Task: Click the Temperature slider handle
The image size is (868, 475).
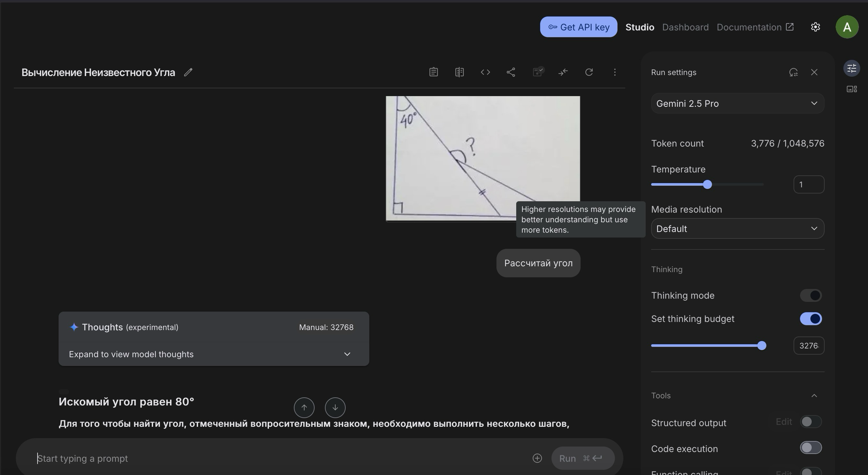Action: point(707,185)
